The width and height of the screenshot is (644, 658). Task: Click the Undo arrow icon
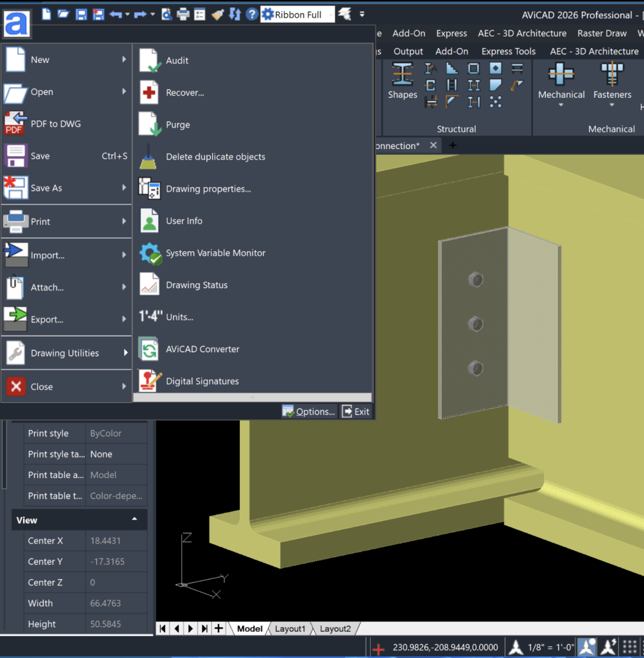pos(116,15)
